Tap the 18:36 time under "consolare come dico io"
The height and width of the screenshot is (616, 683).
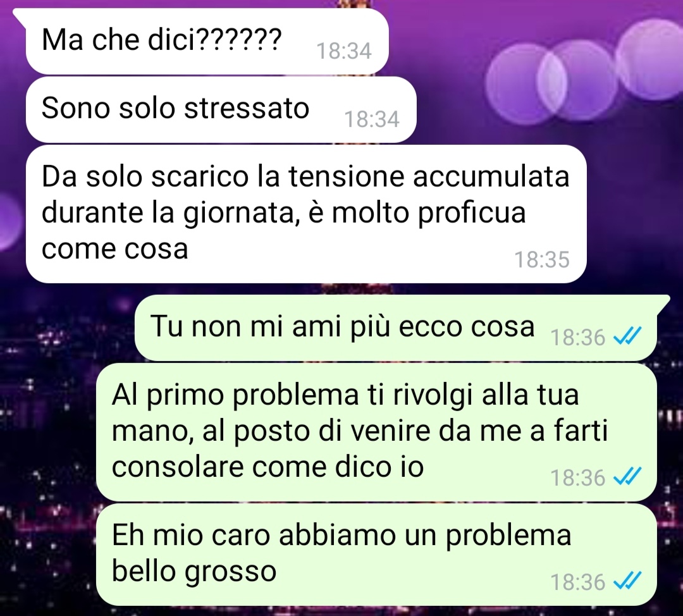click(x=577, y=477)
